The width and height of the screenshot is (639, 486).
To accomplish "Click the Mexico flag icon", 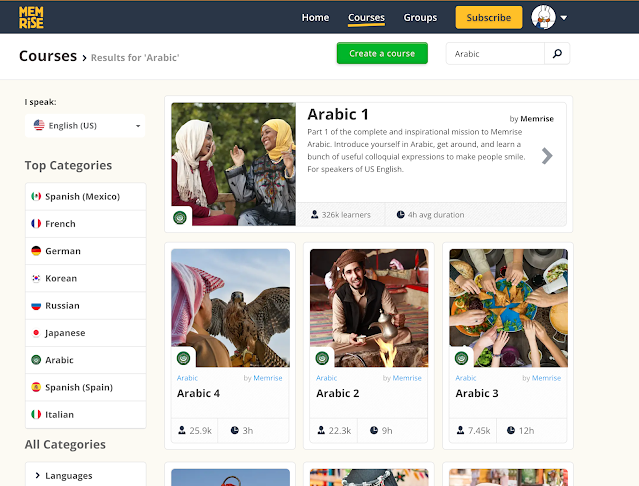I will (36, 196).
